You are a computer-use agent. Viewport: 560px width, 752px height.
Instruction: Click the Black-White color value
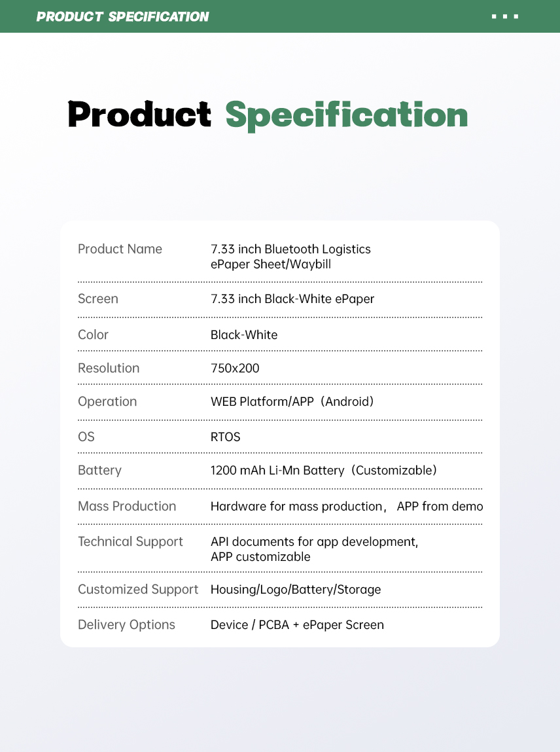pyautogui.click(x=244, y=334)
